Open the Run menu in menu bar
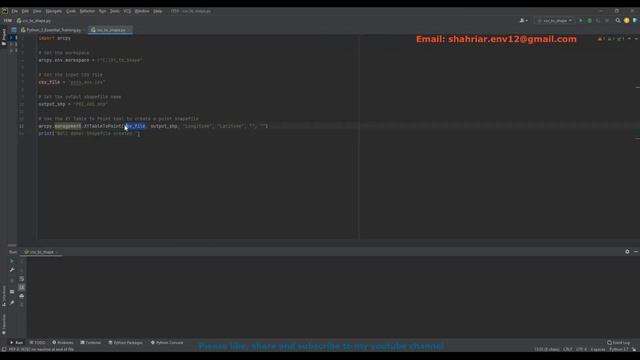 102,11
